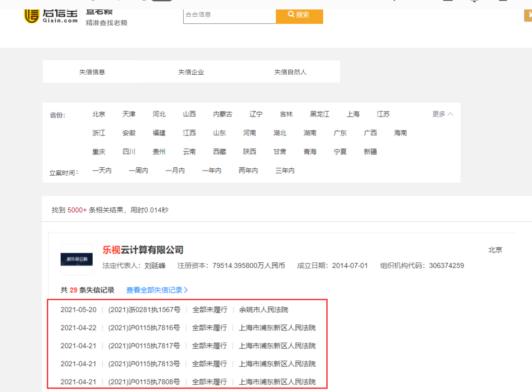Filter by province 甘肃
Image resolution: width=532 pixels, height=392 pixels.
(x=280, y=152)
